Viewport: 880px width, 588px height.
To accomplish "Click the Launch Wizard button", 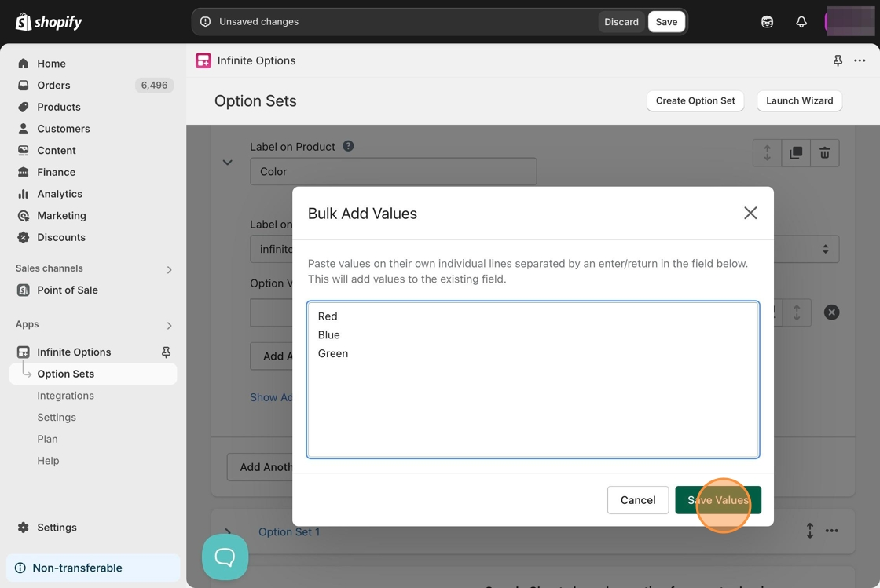I will 799,100.
